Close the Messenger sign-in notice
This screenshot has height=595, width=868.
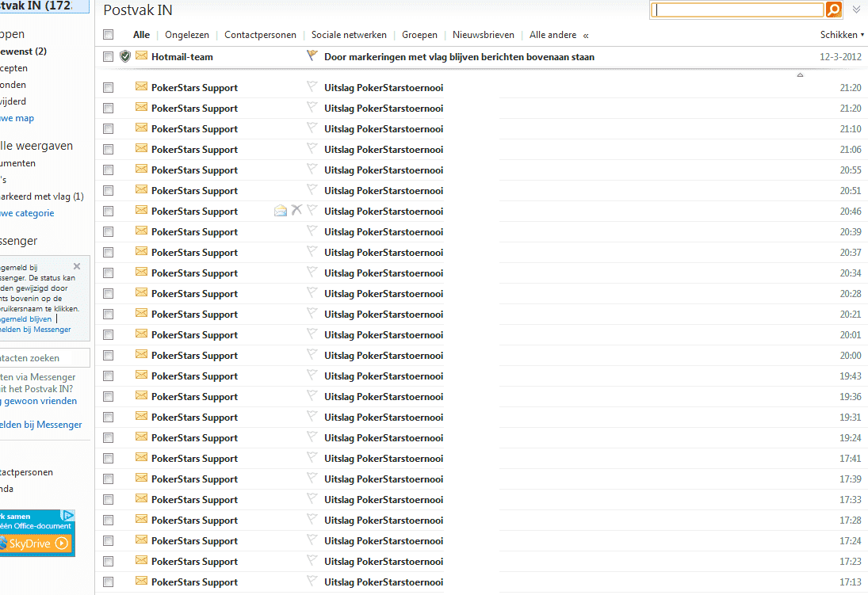coord(77,266)
